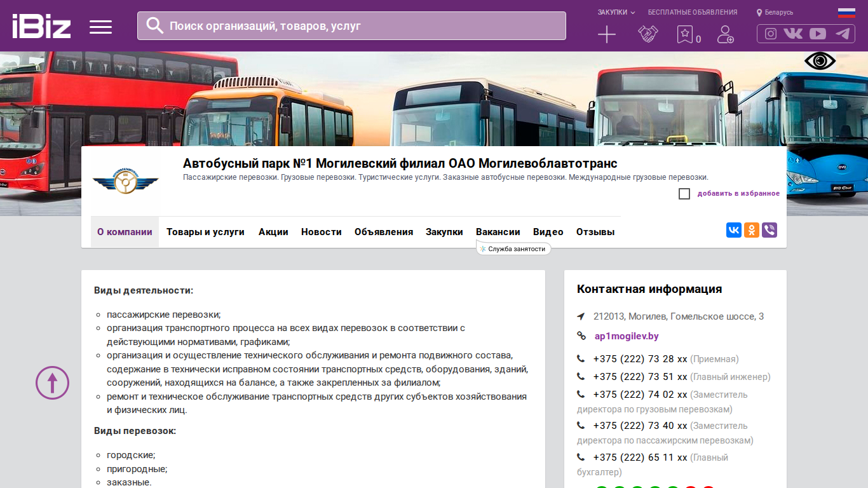The height and width of the screenshot is (488, 868).
Task: Reveal chief accountant phone 65 11 xx
Action: coord(641,457)
